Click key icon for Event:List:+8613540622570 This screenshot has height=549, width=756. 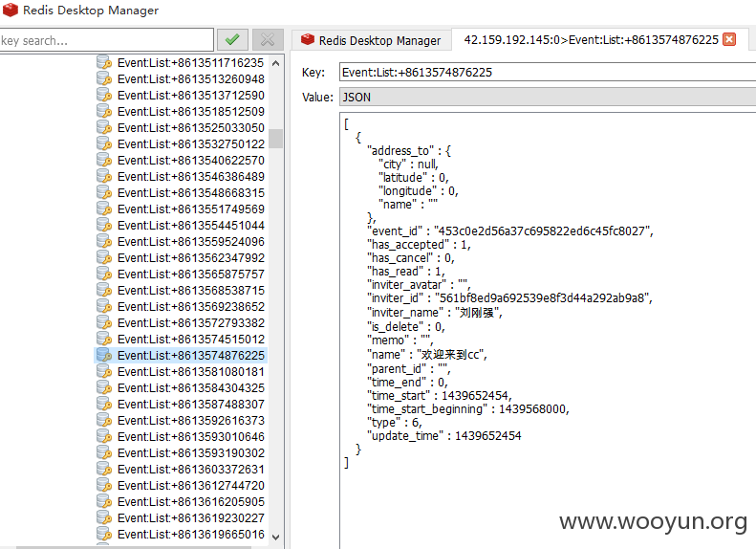tap(104, 160)
